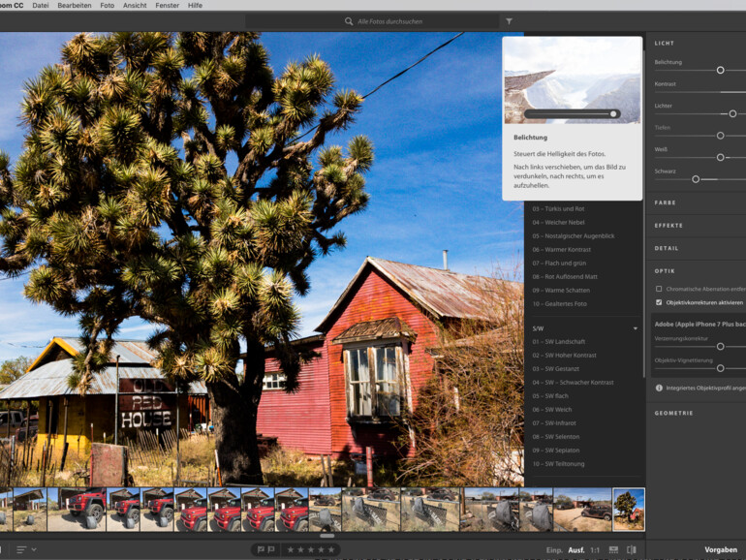Viewport: 746px width, 560px height.
Task: Flag the photo as picked
Action: 261,549
